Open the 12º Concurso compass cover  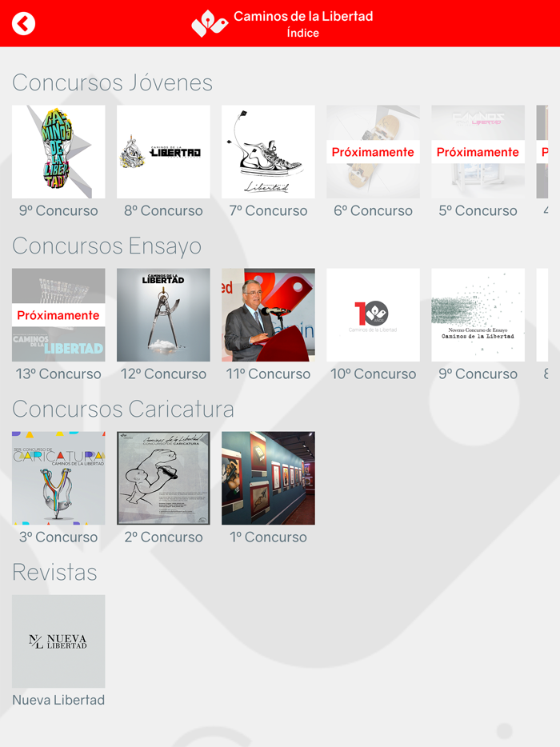[163, 315]
